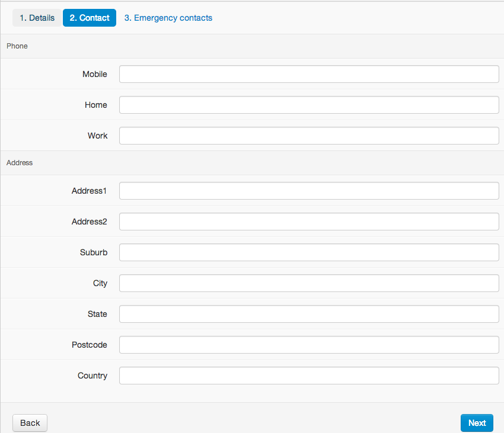504x433 pixels.
Task: Click the Postcode input field
Action: point(309,345)
